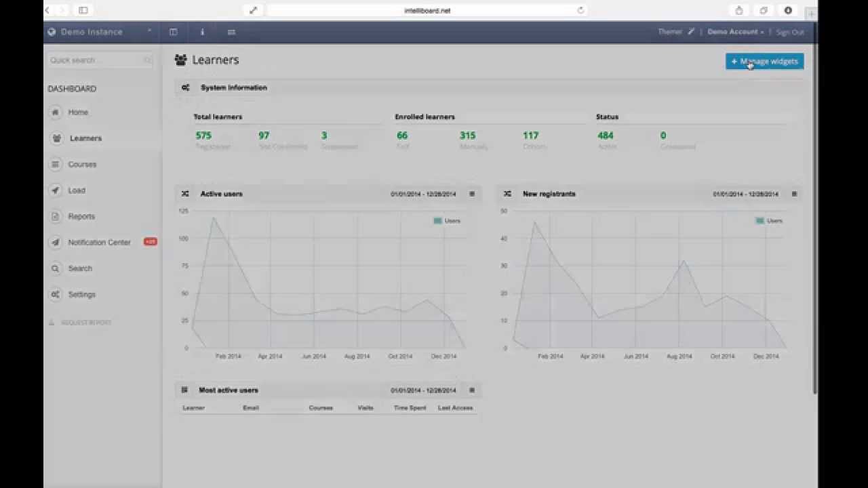
Task: Click the sliders icon in the top navbar
Action: [x=231, y=32]
